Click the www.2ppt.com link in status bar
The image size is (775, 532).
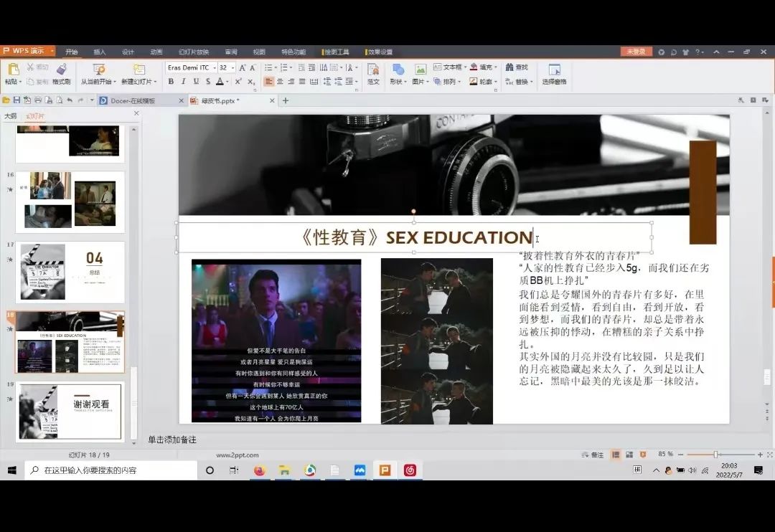237,455
